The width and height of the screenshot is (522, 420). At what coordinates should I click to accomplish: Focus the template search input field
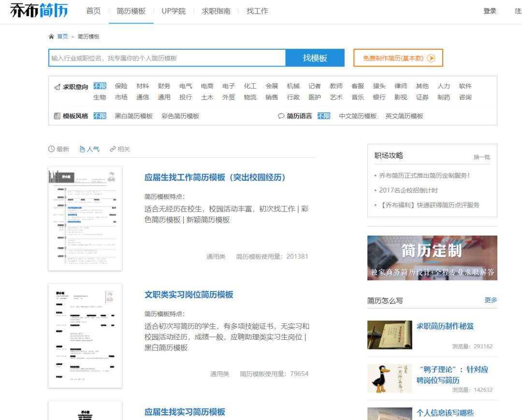coord(167,58)
